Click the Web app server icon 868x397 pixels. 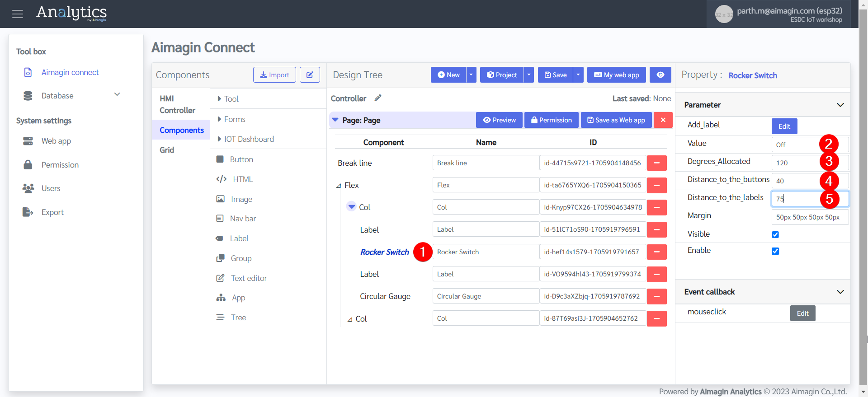[28, 141]
